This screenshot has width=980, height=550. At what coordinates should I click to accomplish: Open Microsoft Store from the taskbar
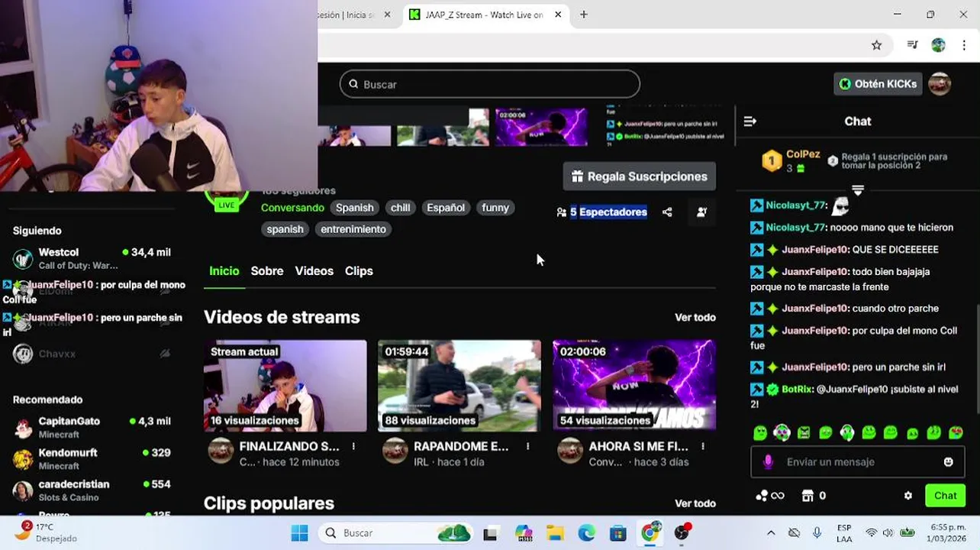[617, 533]
